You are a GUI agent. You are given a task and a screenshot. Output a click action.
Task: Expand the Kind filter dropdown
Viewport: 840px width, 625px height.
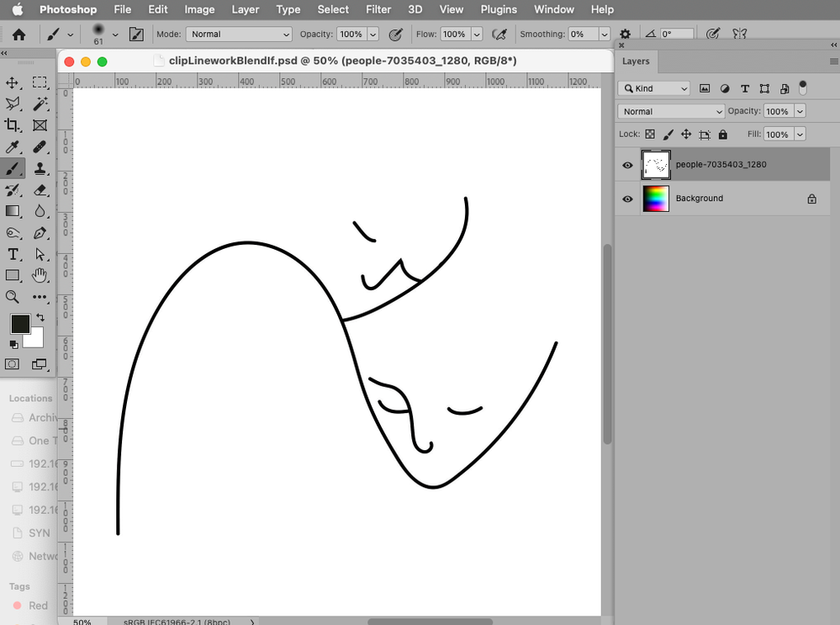653,88
